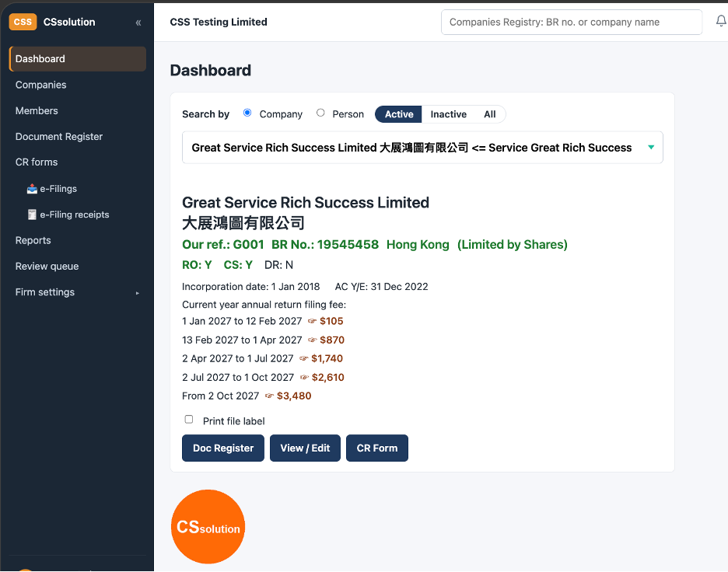Click the CSS Testing Limited header title
Screen dimensions: 728x572
pos(219,22)
